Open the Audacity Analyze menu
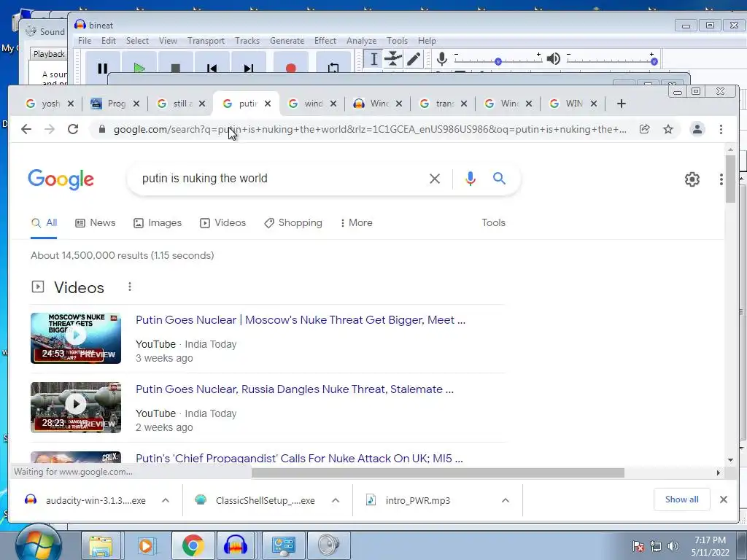 coord(361,41)
